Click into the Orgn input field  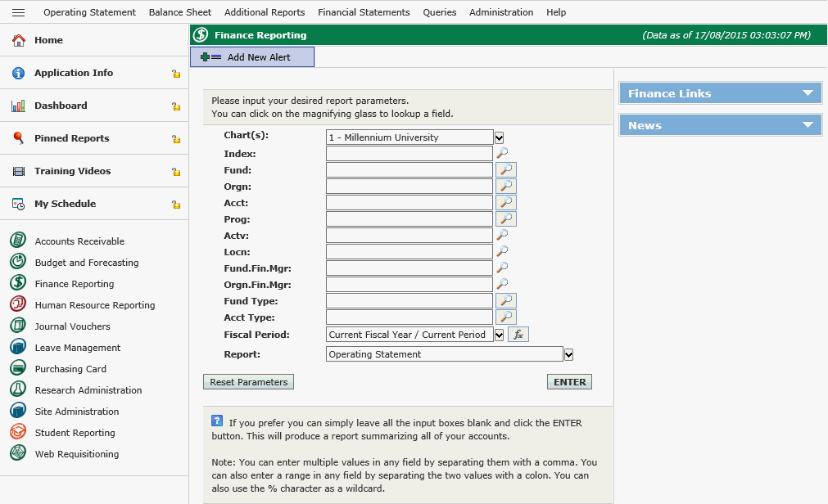pyautogui.click(x=409, y=187)
